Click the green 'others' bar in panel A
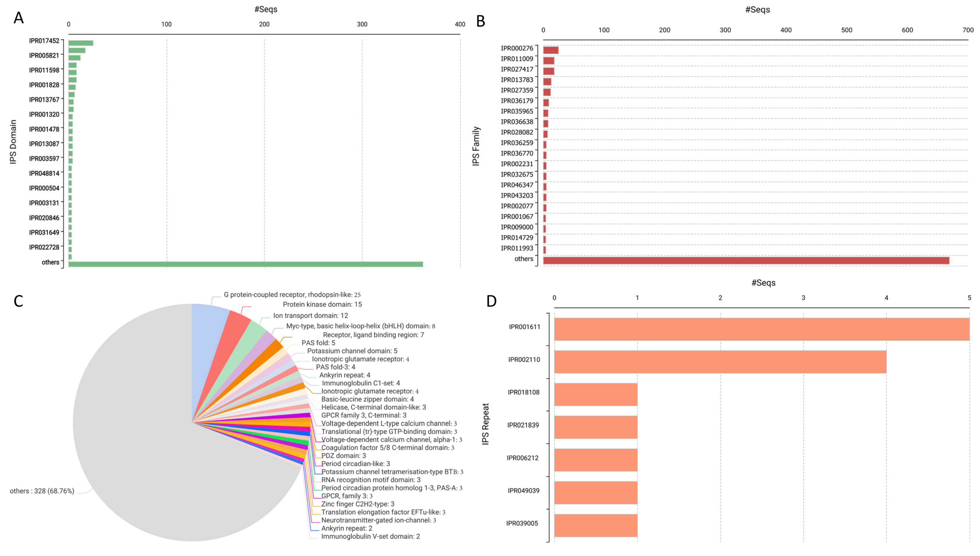 point(245,264)
